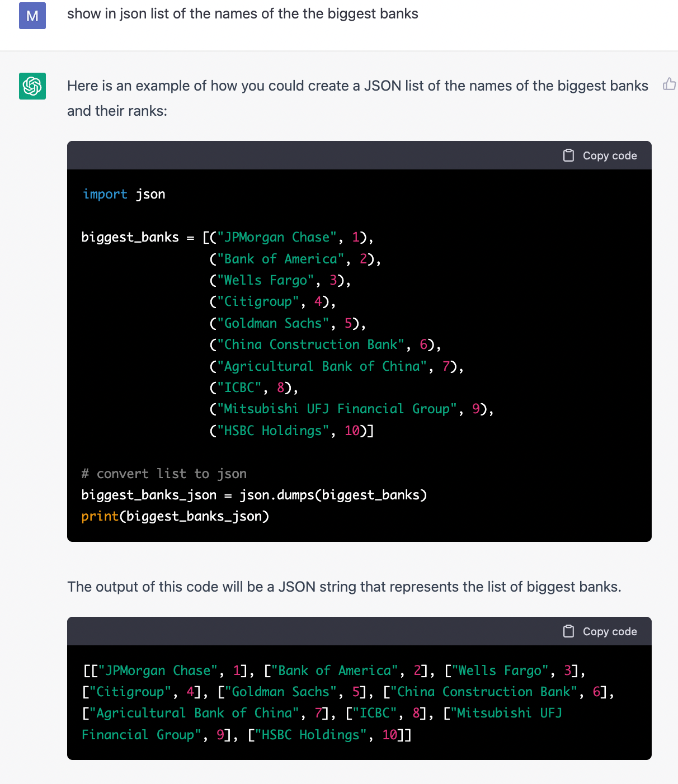Click ["ICBC", 8] in the JSON output

(385, 713)
